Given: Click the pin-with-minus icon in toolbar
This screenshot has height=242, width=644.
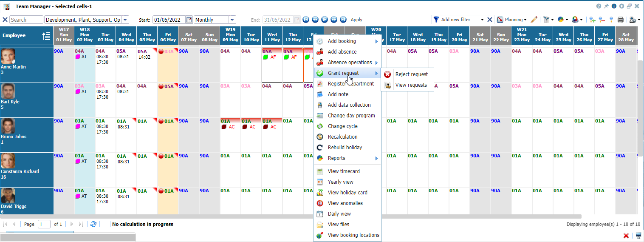Looking at the screenshot, I should point(602,20).
